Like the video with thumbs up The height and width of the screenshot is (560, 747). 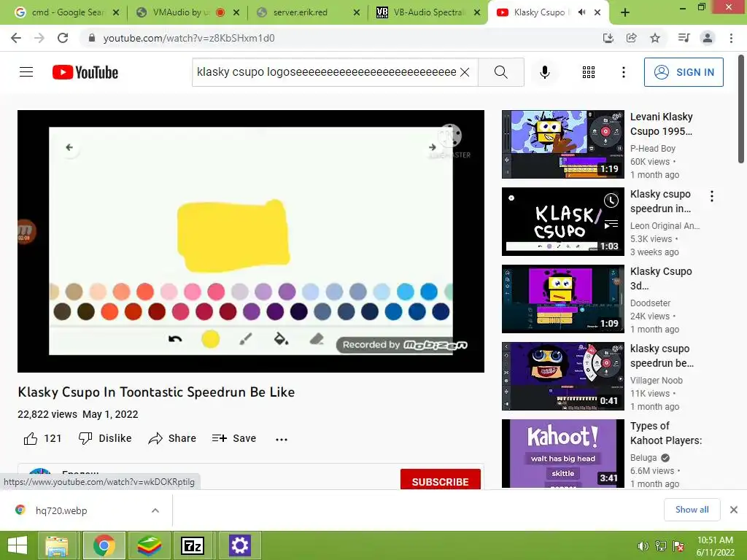pos(43,438)
